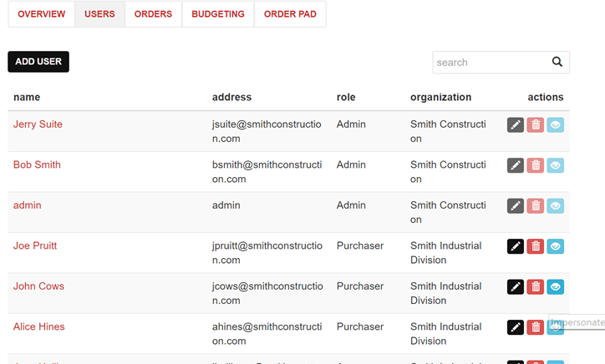Impersonate Joe Pruitt using the eye icon
Image resolution: width=605 pixels, height=364 pixels.
coord(556,246)
